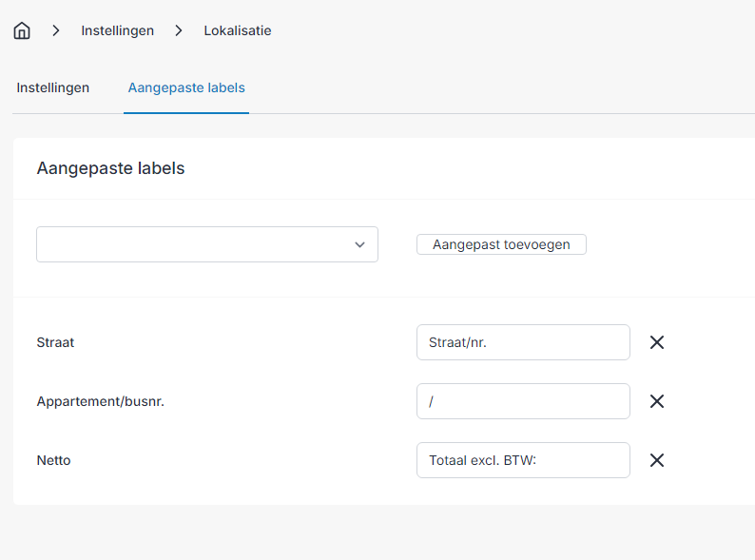Image resolution: width=755 pixels, height=560 pixels.
Task: Open the empty label selection combo box
Action: [207, 244]
